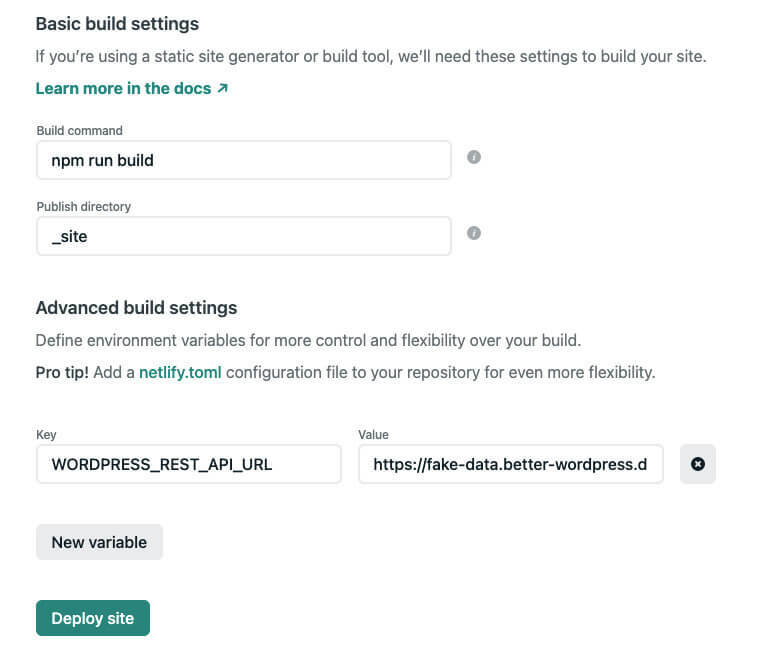This screenshot has height=663, width=776.
Task: Focus the Publish directory input field
Action: 243,237
